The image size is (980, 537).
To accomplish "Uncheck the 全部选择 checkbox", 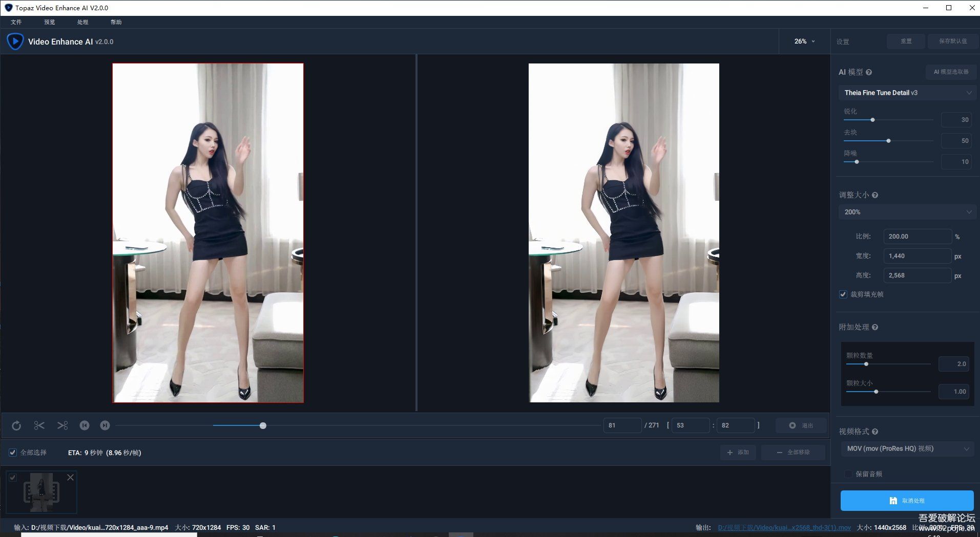I will click(12, 453).
